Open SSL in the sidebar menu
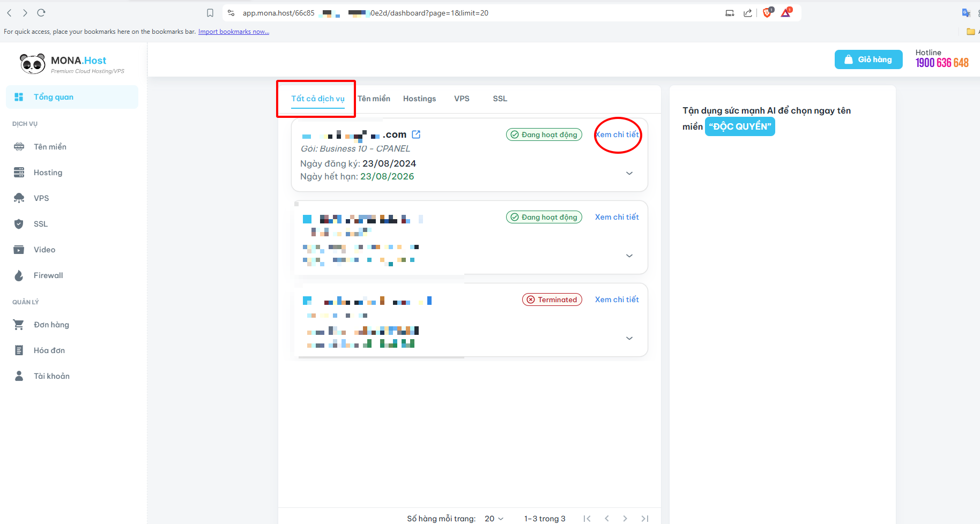This screenshot has height=524, width=980. 72,224
